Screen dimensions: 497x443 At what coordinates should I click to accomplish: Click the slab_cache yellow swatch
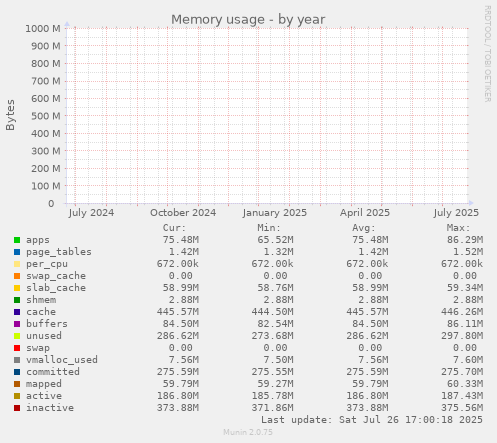tap(17, 288)
